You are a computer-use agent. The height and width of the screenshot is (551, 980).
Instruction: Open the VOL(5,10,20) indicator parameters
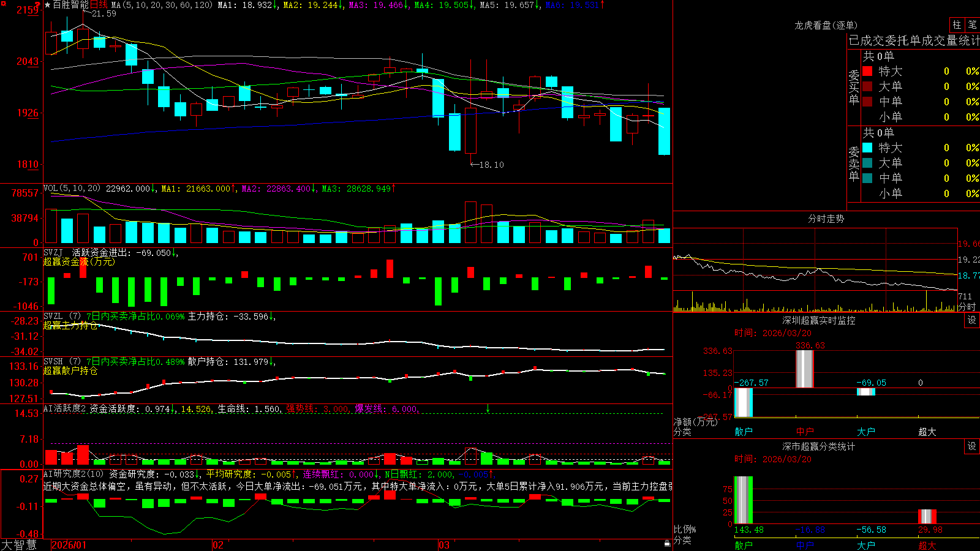coord(72,189)
